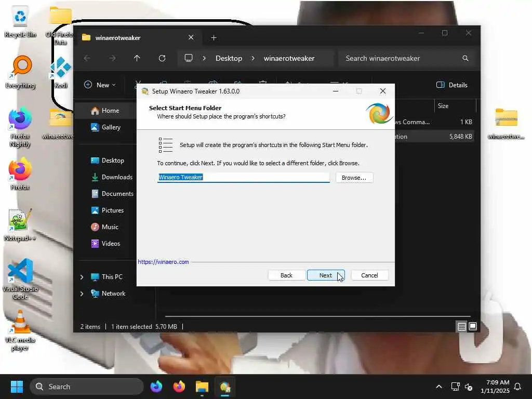Viewport: 532px width, 399px height.
Task: Open the Windows Start menu
Action: (x=17, y=387)
